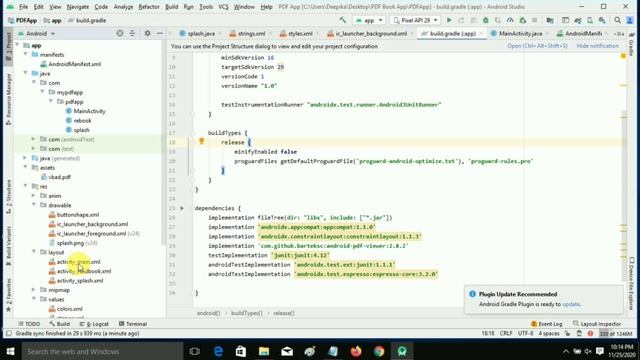Click the scroll-from-source target icon
The width and height of the screenshot is (640, 360).
[120, 33]
